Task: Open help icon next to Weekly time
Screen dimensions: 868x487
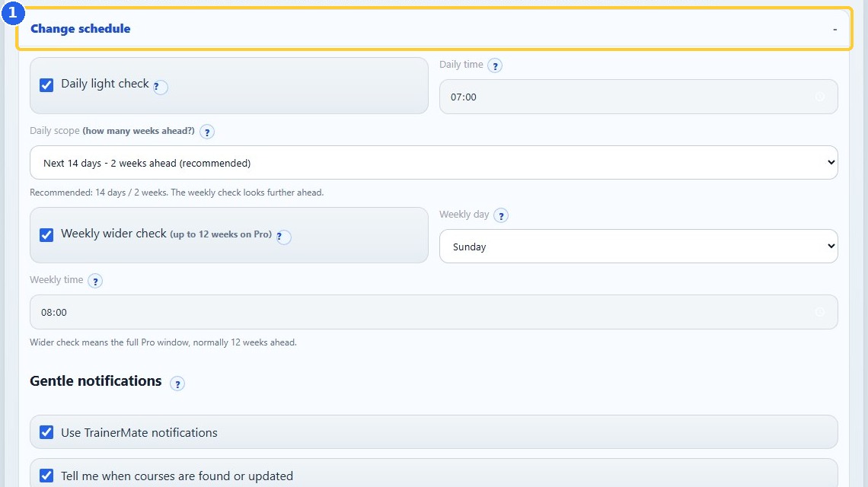Action: (x=95, y=281)
